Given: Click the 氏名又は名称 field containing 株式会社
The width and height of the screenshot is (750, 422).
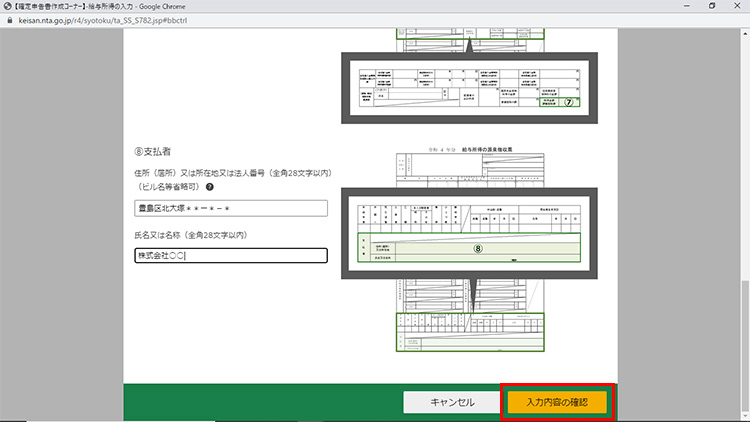Looking at the screenshot, I should (x=231, y=255).
